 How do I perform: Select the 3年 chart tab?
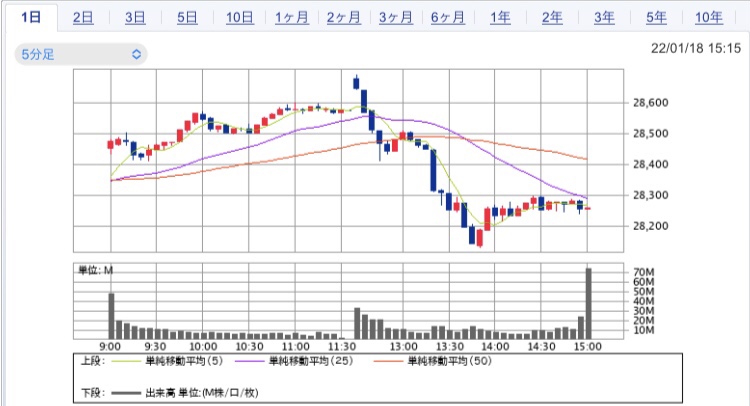click(x=604, y=18)
